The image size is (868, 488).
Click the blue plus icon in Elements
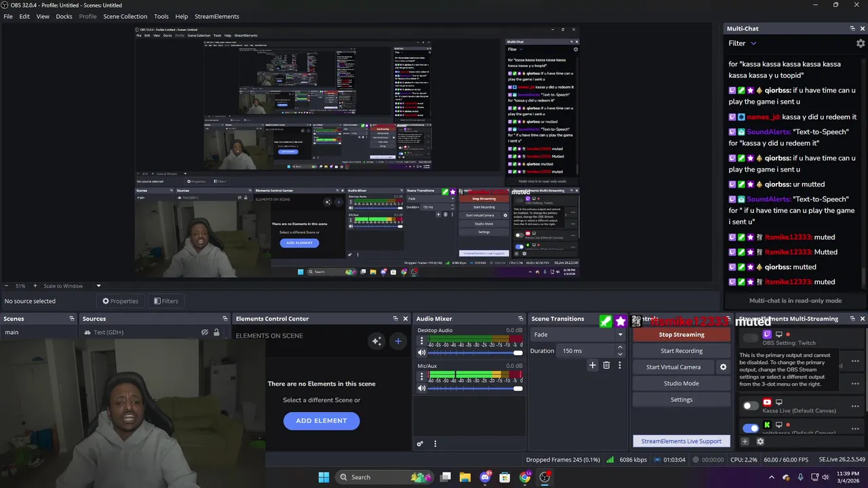coord(398,341)
